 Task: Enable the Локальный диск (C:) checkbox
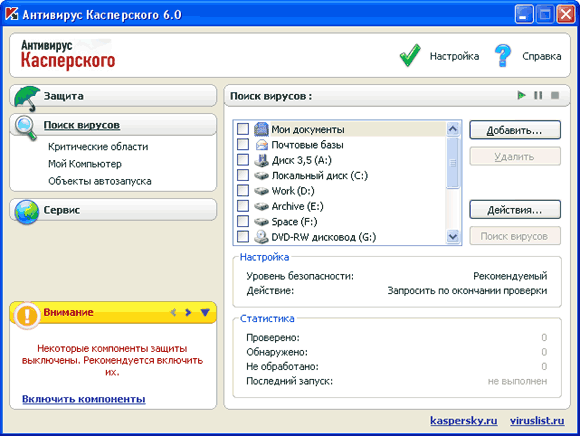(x=243, y=175)
